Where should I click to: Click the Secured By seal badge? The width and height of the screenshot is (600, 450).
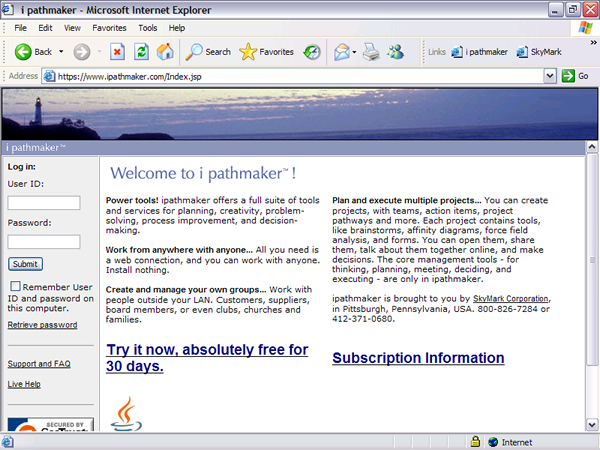(51, 424)
